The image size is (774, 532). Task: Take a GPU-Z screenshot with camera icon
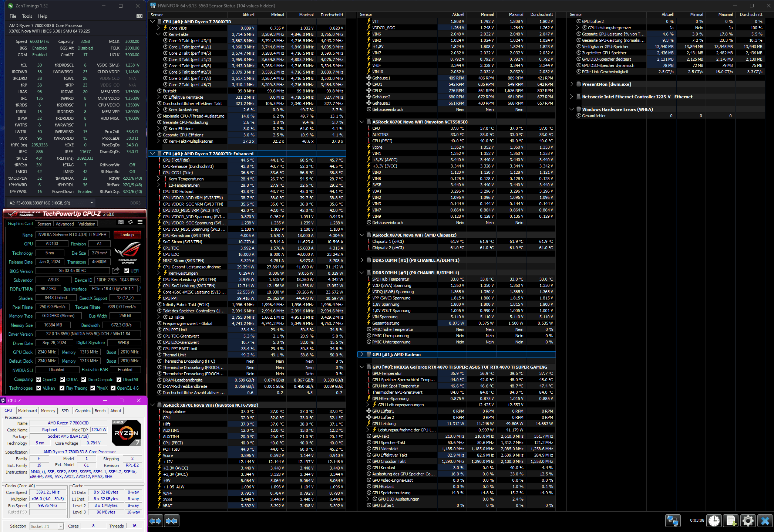click(x=121, y=222)
